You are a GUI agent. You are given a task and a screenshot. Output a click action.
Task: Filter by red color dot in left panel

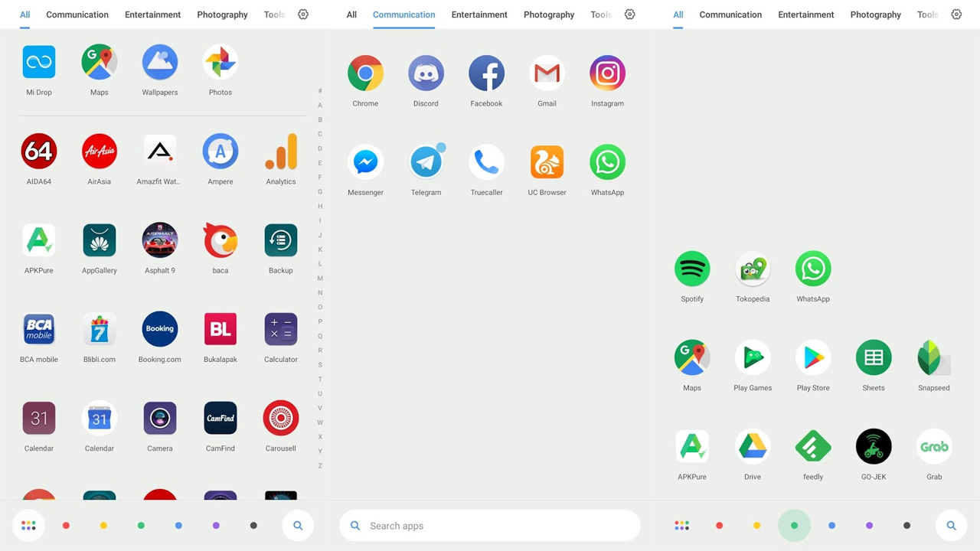click(x=66, y=526)
